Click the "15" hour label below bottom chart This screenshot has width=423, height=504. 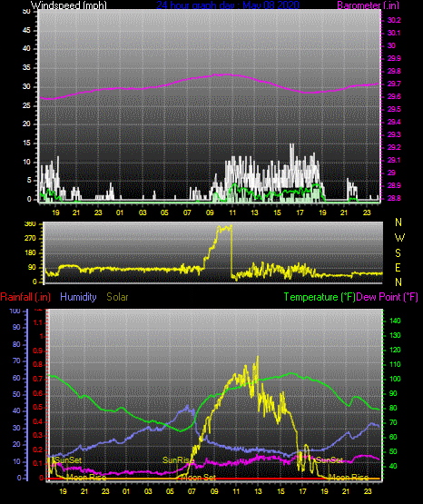pos(280,491)
